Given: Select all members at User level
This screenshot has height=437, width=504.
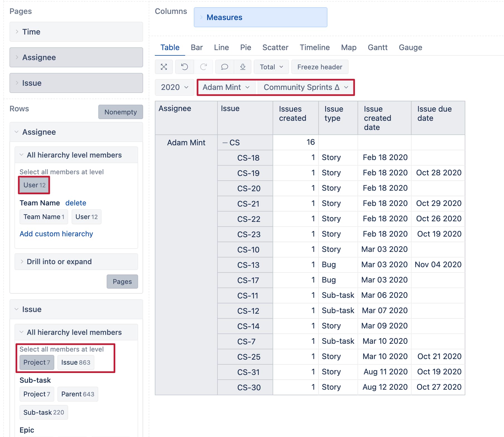Looking at the screenshot, I should click(x=34, y=185).
